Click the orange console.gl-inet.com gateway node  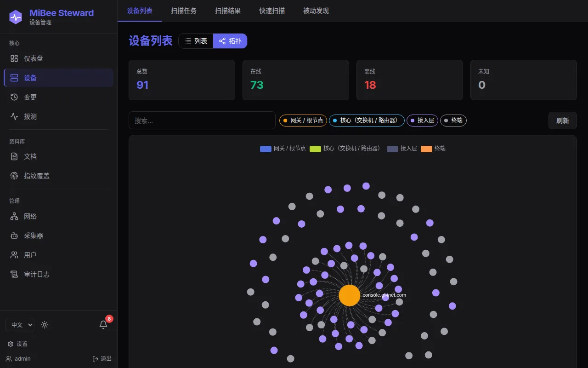tap(350, 295)
